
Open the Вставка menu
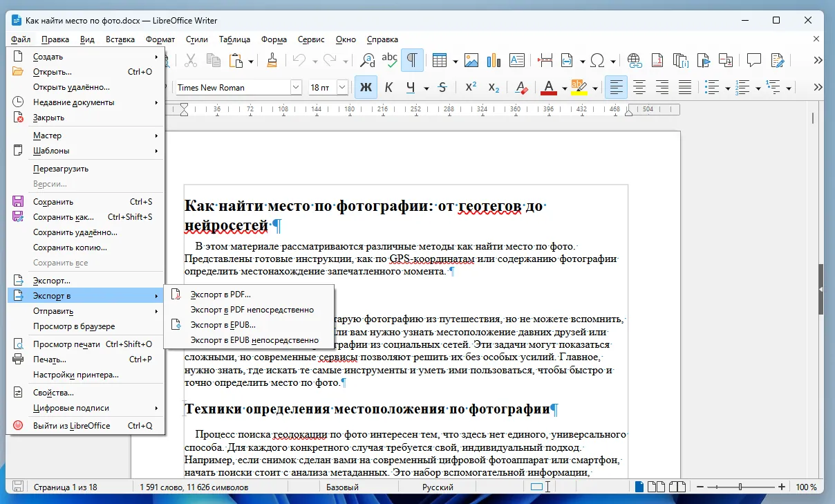point(120,39)
